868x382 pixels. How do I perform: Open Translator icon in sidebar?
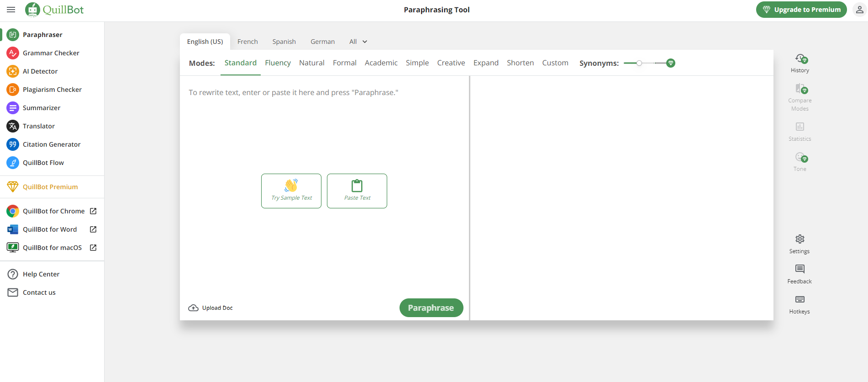13,126
